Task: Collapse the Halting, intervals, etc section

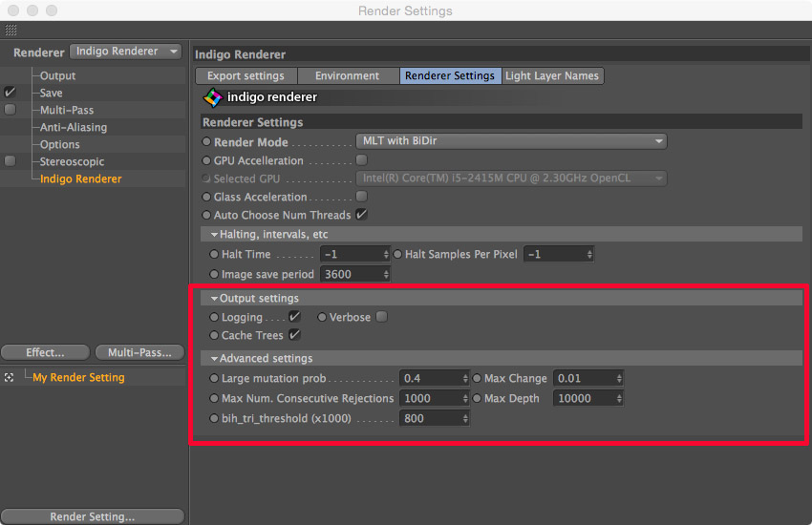Action: pyautogui.click(x=214, y=235)
